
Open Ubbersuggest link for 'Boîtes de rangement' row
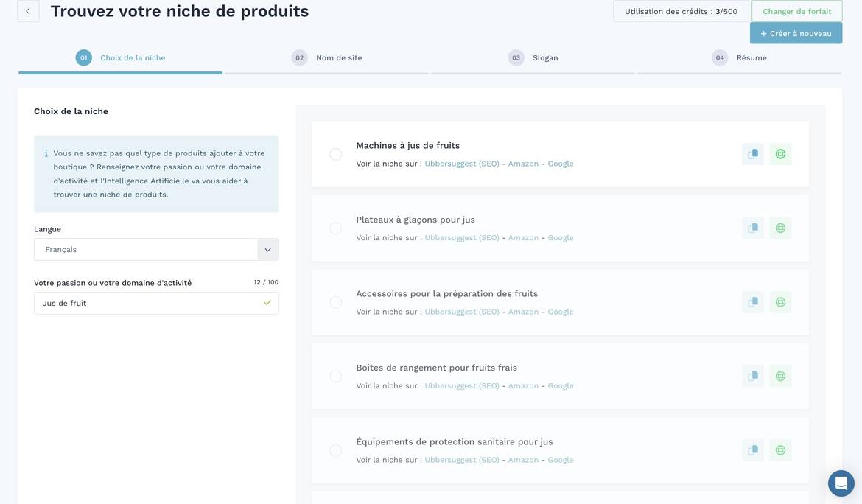pyautogui.click(x=462, y=386)
